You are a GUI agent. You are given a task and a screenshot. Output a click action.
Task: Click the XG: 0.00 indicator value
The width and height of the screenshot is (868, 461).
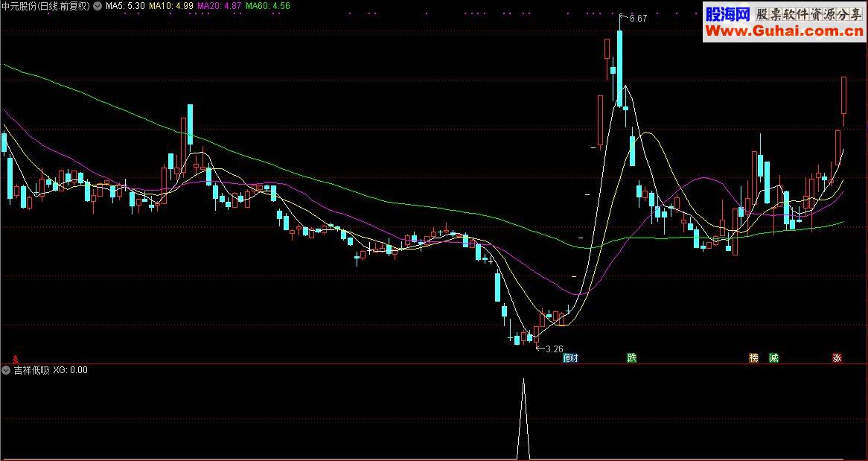pyautogui.click(x=70, y=370)
